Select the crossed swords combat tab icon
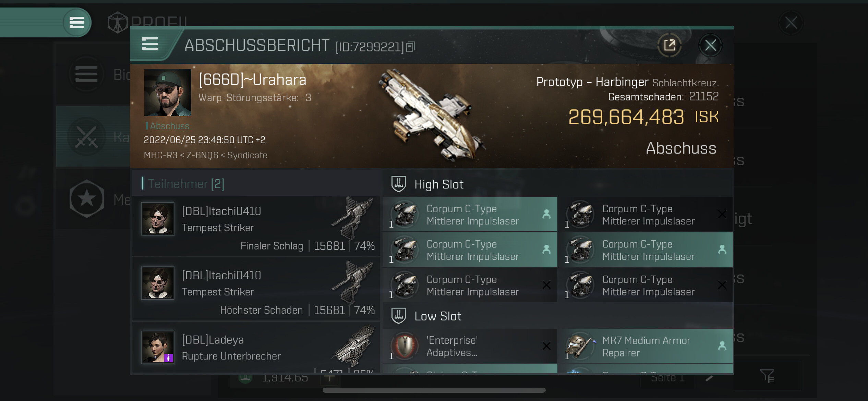 point(86,136)
